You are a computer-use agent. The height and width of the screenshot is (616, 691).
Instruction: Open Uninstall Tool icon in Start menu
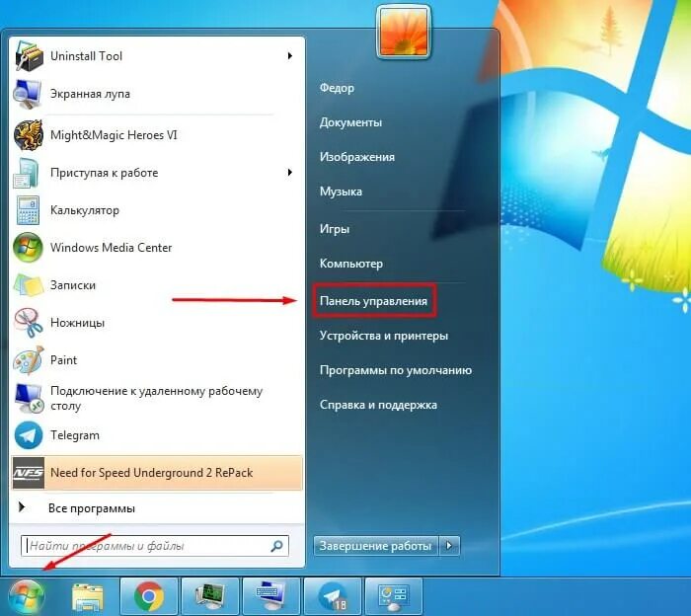[29, 56]
